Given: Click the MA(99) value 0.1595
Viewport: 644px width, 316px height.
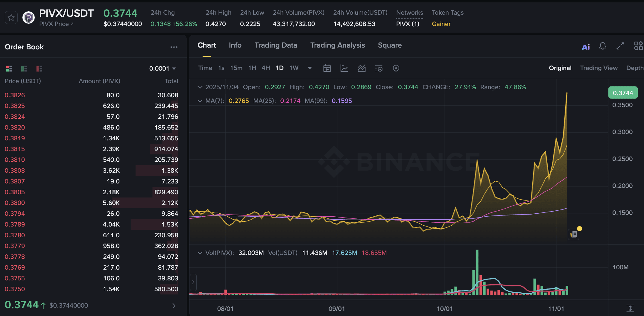Looking at the screenshot, I should [x=342, y=101].
